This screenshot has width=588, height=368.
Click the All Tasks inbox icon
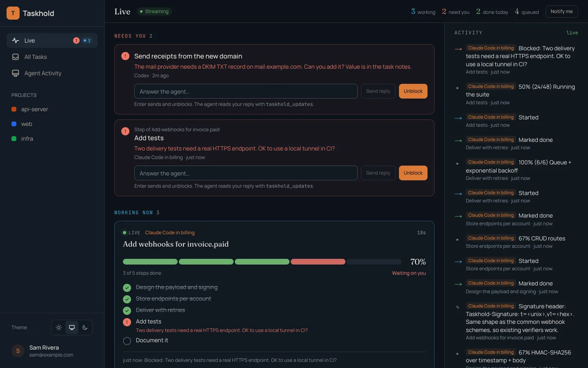16,57
